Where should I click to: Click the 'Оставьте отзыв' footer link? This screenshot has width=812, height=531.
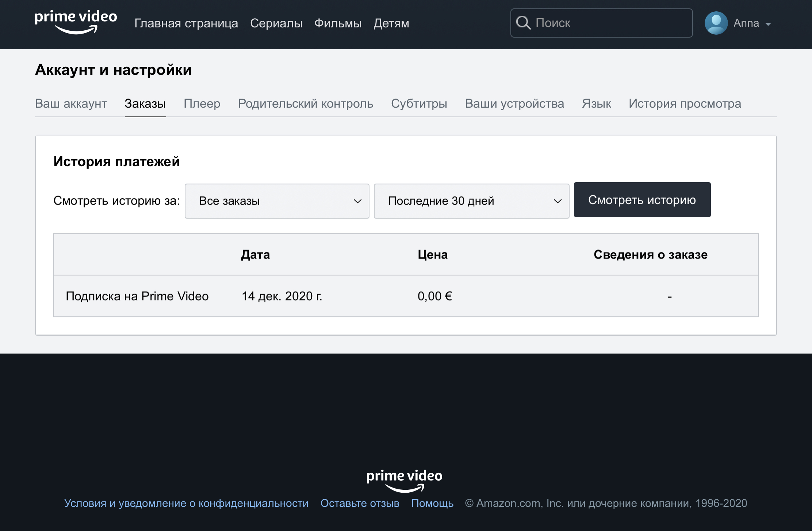(x=360, y=503)
